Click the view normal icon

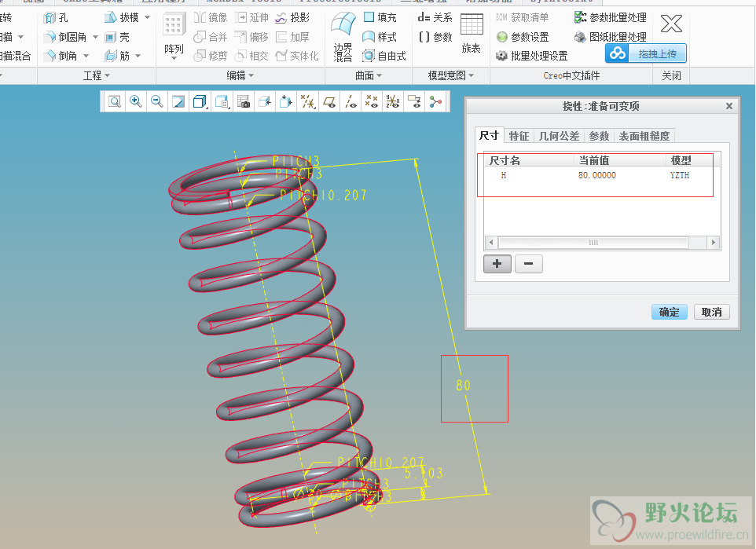pyautogui.click(x=265, y=101)
